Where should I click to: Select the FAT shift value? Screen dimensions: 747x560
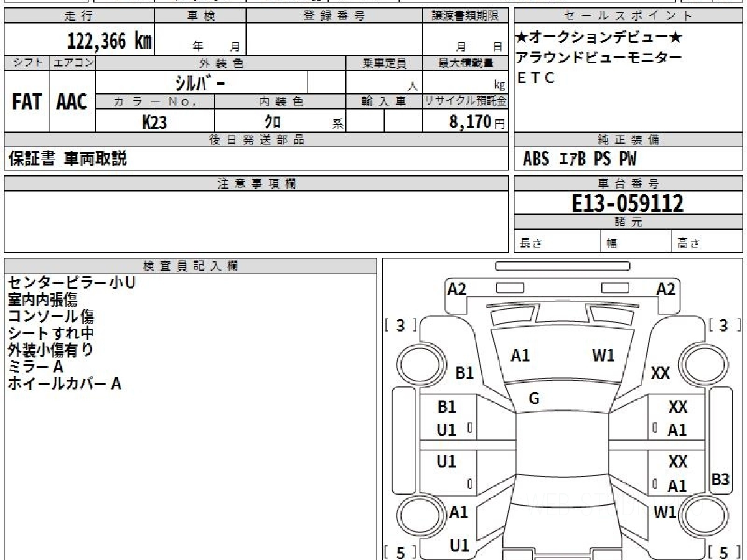pyautogui.click(x=27, y=102)
